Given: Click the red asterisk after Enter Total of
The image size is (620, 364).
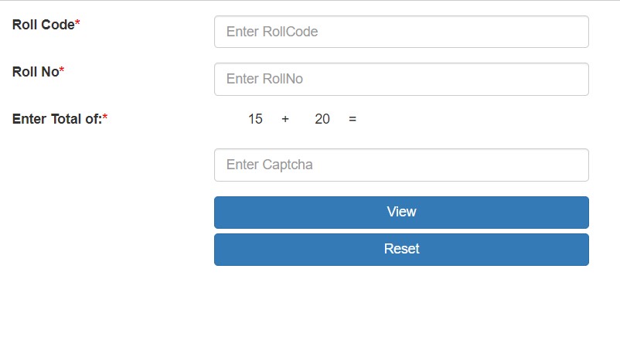Looking at the screenshot, I should tap(105, 117).
